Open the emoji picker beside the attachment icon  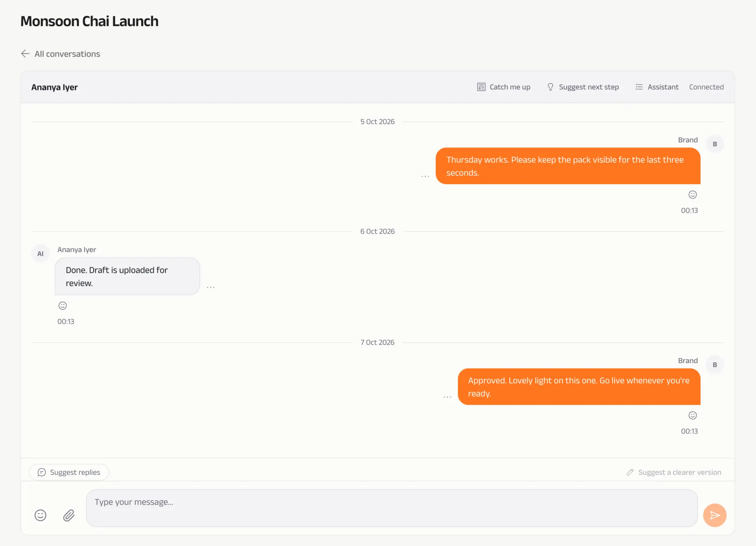(x=40, y=515)
